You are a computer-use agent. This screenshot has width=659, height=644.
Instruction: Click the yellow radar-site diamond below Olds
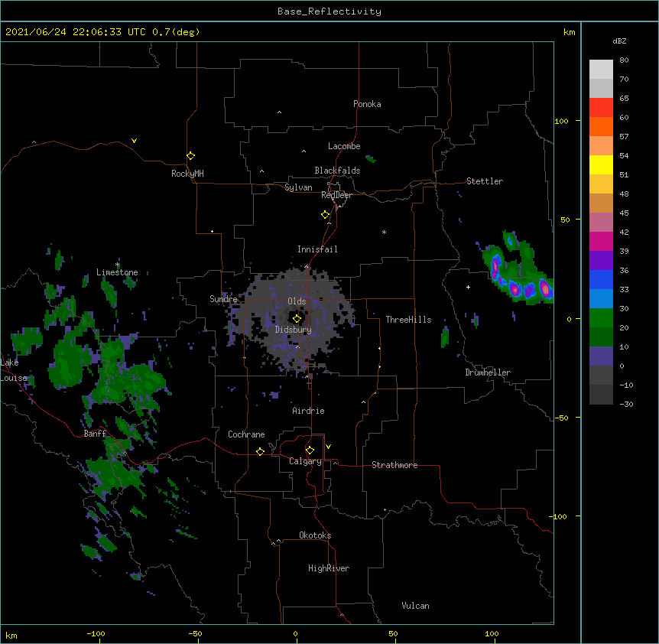pos(297,319)
